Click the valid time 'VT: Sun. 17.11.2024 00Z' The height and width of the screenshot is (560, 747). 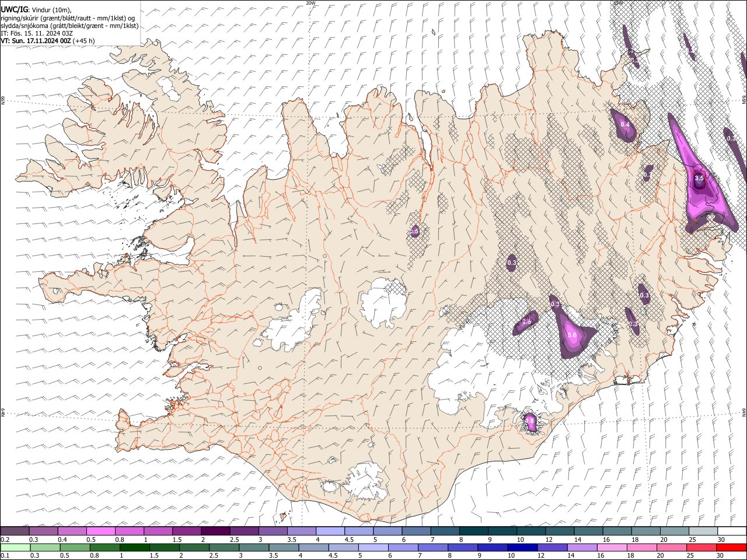36,41
